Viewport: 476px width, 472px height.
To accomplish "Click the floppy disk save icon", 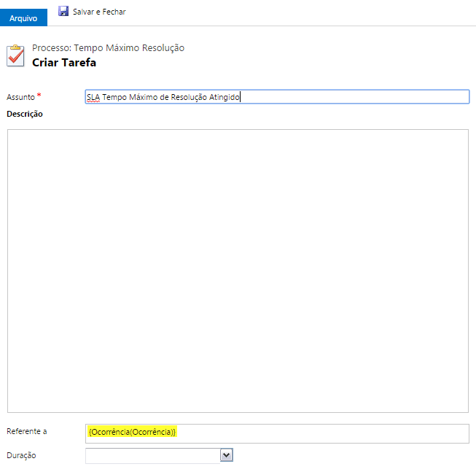I will [63, 12].
